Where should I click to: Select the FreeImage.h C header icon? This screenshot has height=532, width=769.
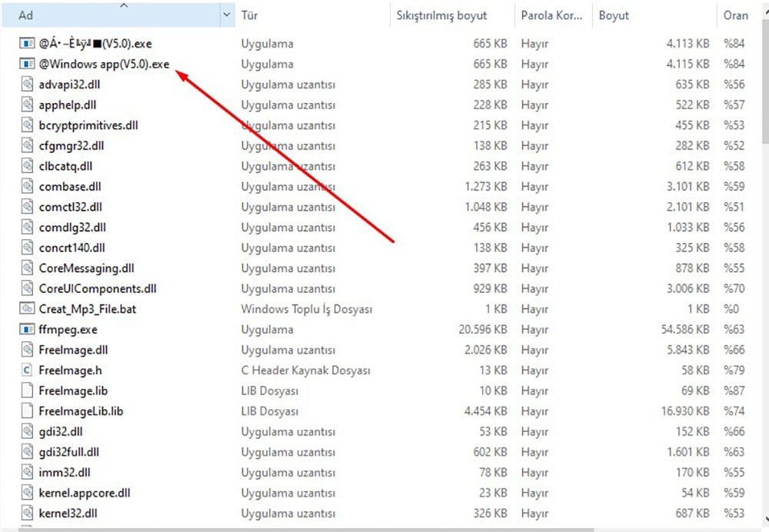[x=26, y=370]
